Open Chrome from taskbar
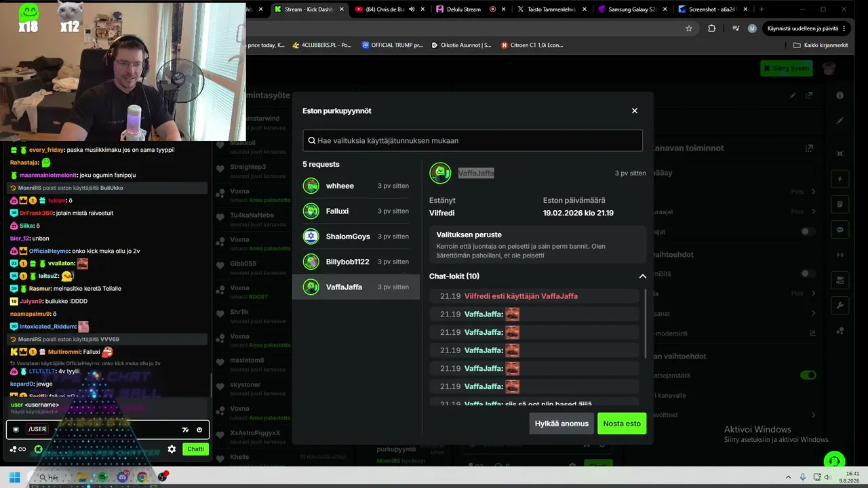Viewport: 868px width, 488px height. (x=142, y=477)
